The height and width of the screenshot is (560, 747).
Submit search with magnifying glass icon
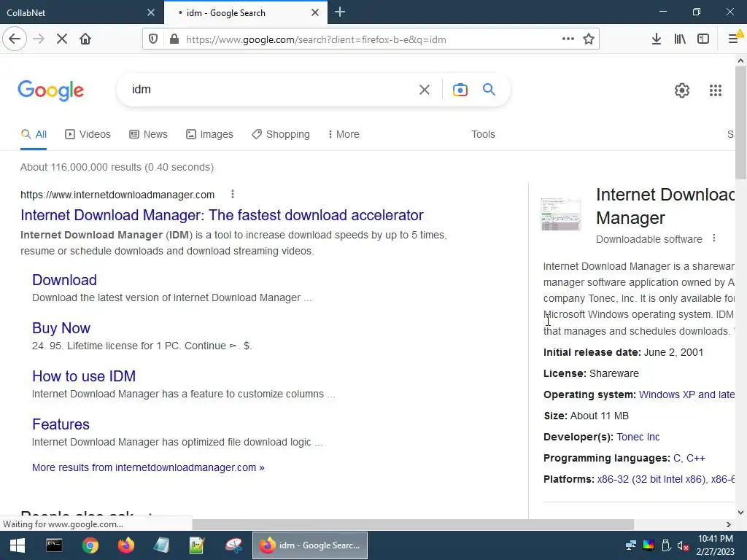click(489, 90)
